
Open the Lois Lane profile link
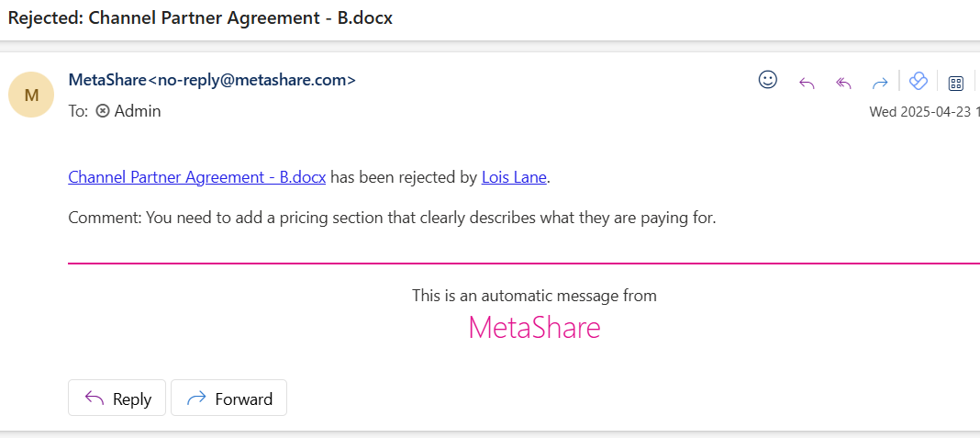pyautogui.click(x=514, y=177)
